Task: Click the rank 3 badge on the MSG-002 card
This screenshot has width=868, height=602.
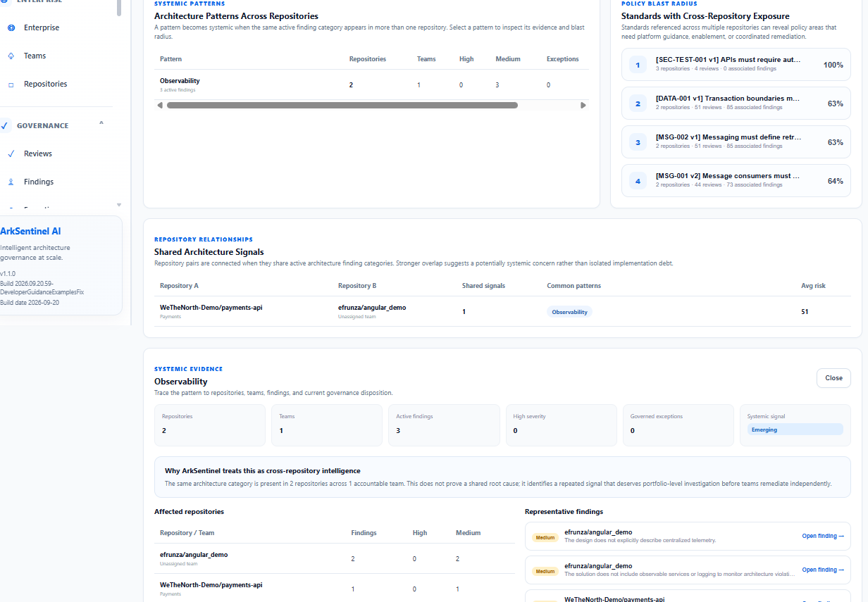Action: pyautogui.click(x=638, y=142)
